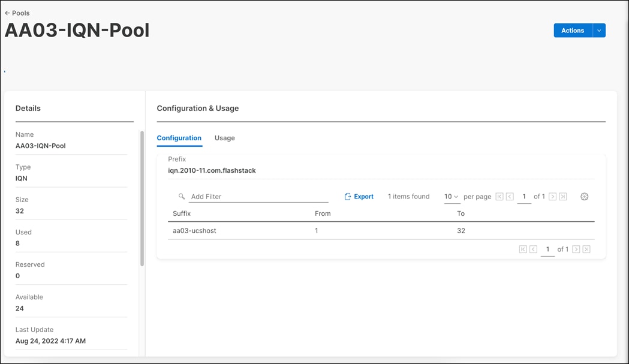Click the page number input above the table
This screenshot has height=364, width=629.
coord(523,196)
